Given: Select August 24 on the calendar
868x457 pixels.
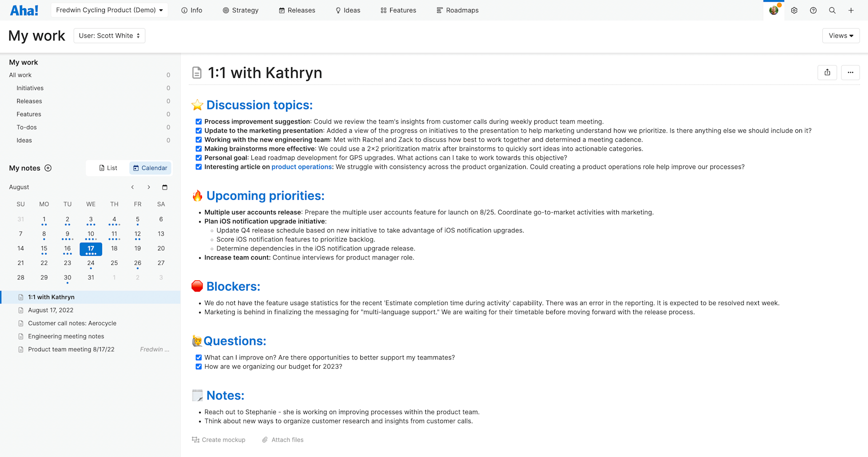Looking at the screenshot, I should tap(91, 264).
